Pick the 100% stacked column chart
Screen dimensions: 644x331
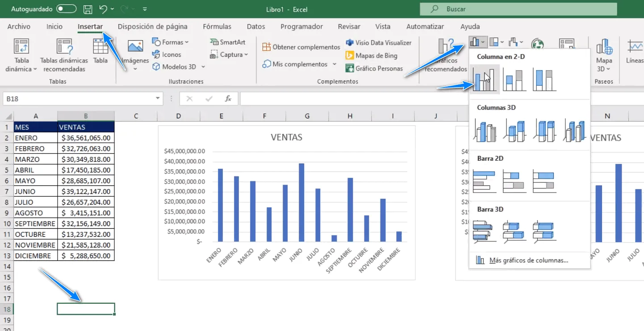544,80
